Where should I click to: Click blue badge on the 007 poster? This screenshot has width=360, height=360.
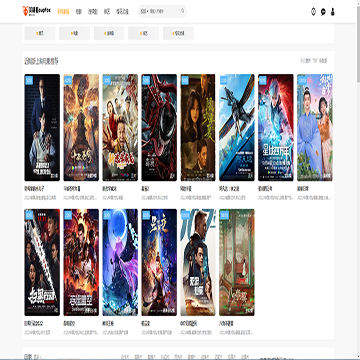tap(185, 215)
